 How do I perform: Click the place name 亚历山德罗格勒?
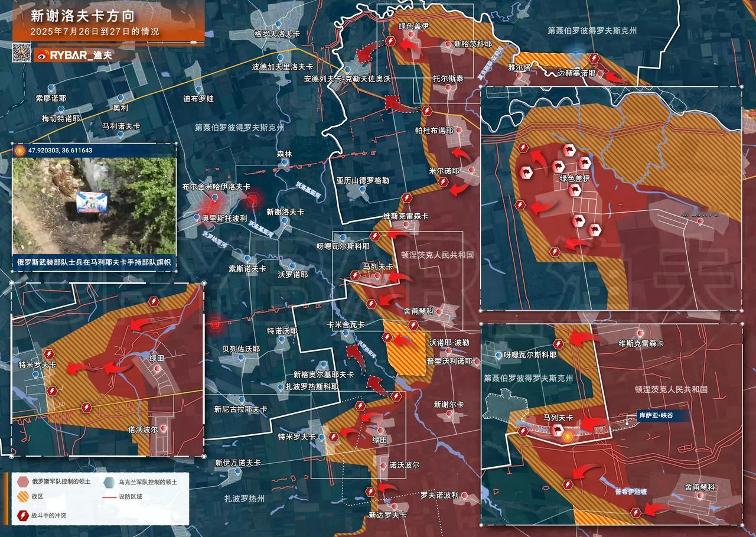coord(363,180)
